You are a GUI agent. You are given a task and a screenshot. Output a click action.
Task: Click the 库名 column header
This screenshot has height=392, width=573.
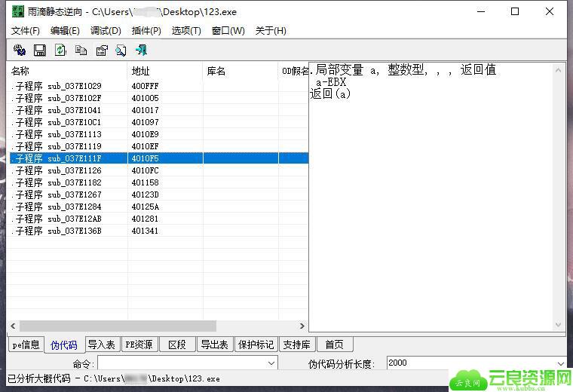point(241,71)
